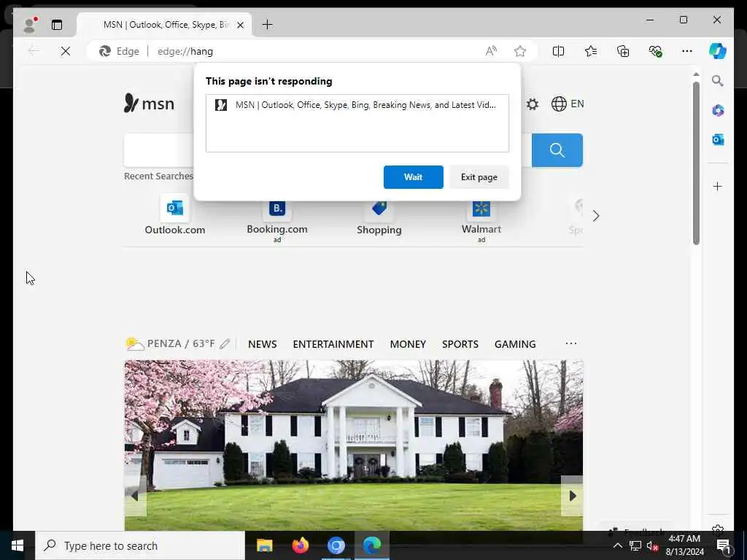Switch to SPORTS section

(x=460, y=344)
